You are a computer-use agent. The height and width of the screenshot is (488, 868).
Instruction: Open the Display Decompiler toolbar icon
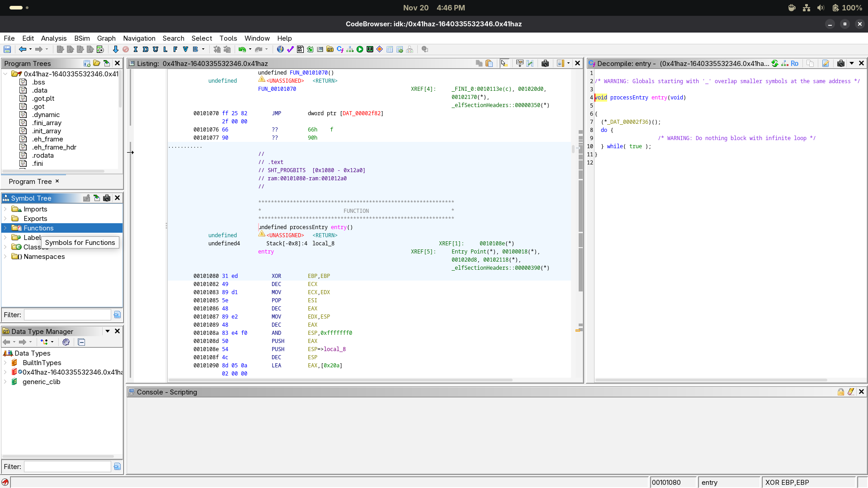(340, 49)
